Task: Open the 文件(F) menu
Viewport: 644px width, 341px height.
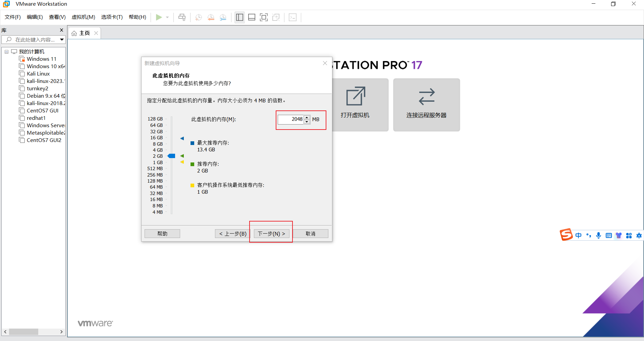Action: (13, 17)
